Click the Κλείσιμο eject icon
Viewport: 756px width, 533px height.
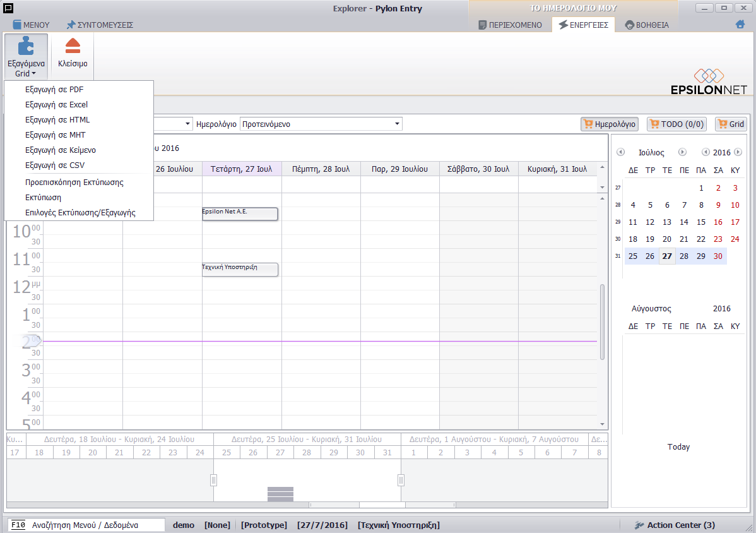tap(73, 45)
